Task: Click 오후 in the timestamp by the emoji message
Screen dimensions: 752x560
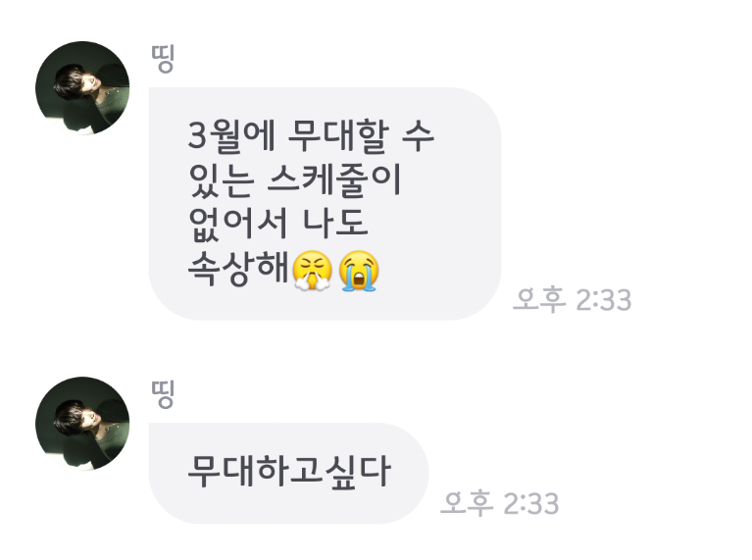Action: pos(539,299)
